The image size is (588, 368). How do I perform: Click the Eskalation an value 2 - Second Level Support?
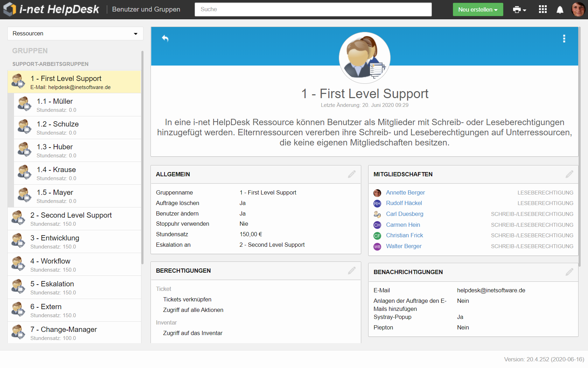click(272, 245)
